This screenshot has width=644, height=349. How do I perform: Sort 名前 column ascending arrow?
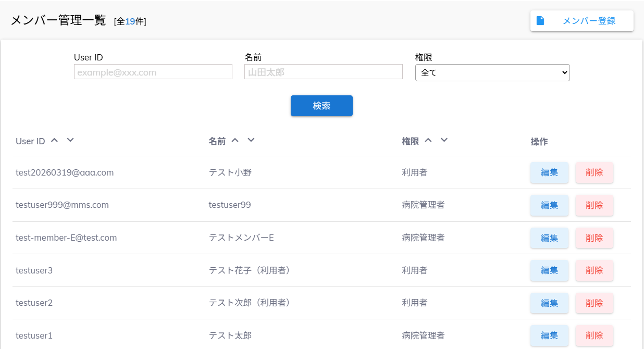(x=235, y=140)
